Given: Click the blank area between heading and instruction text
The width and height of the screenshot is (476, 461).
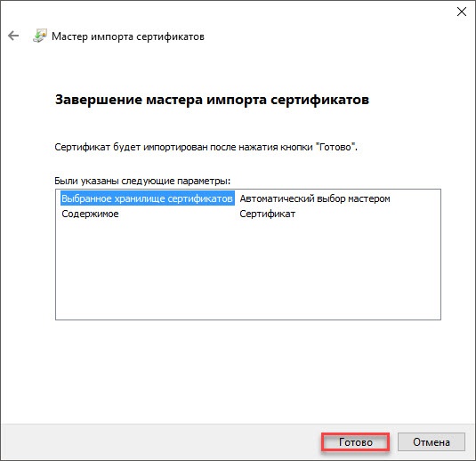Looking at the screenshot, I should (x=212, y=125).
